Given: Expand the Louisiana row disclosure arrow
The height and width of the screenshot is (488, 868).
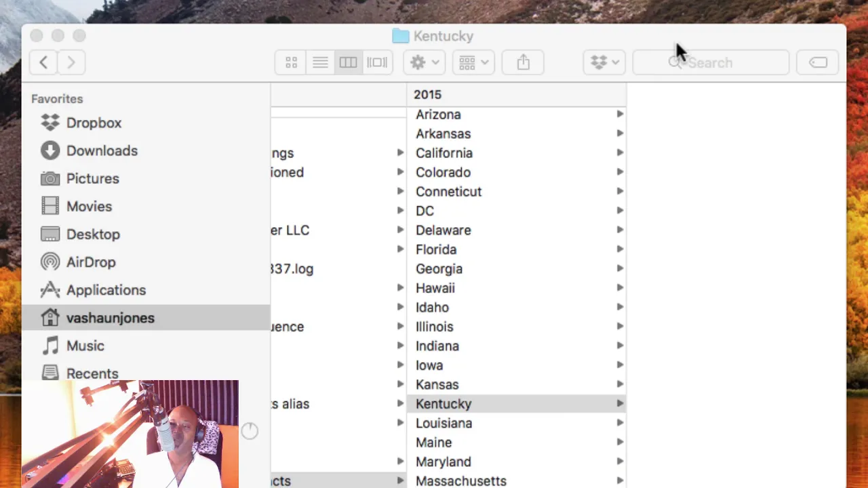Looking at the screenshot, I should pyautogui.click(x=620, y=423).
